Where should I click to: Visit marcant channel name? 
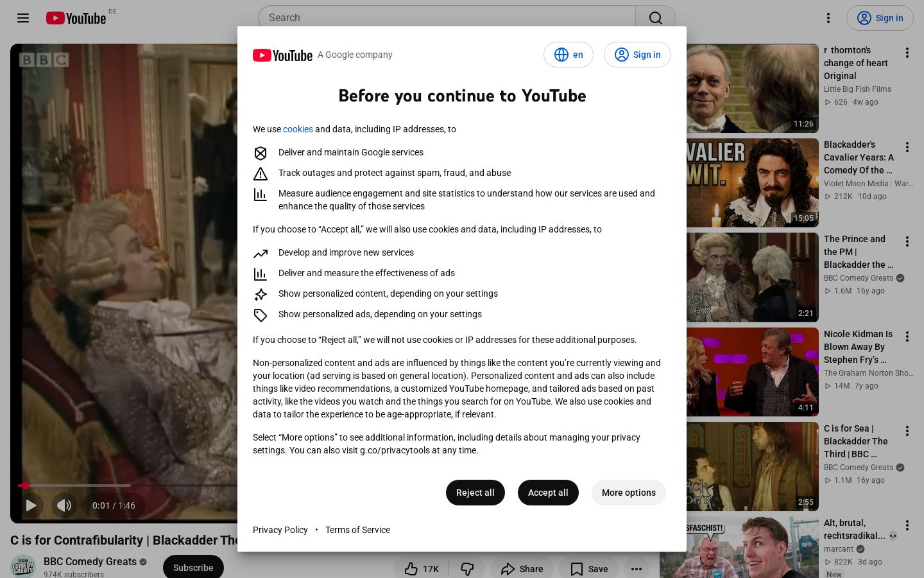click(839, 549)
